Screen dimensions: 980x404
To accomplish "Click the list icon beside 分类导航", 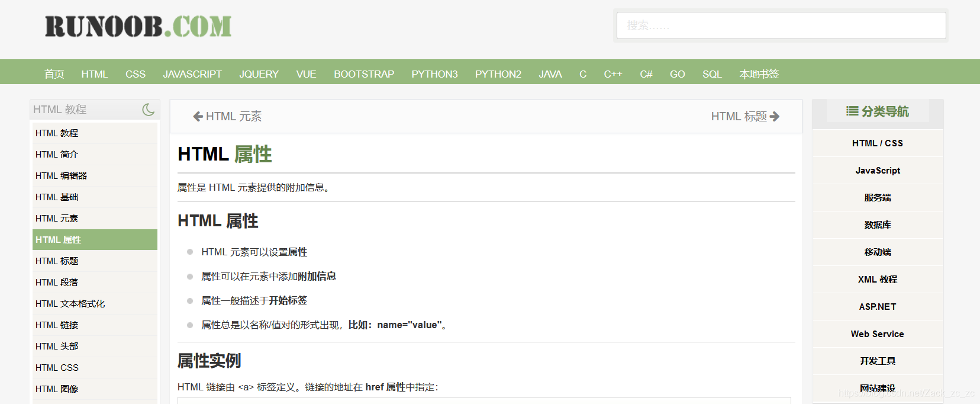I will (852, 111).
